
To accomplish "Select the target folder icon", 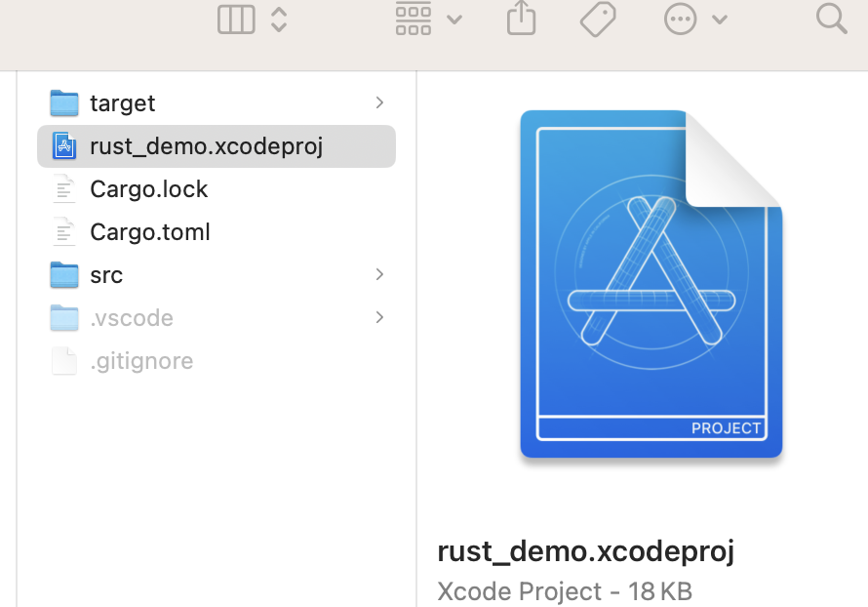I will 64,103.
